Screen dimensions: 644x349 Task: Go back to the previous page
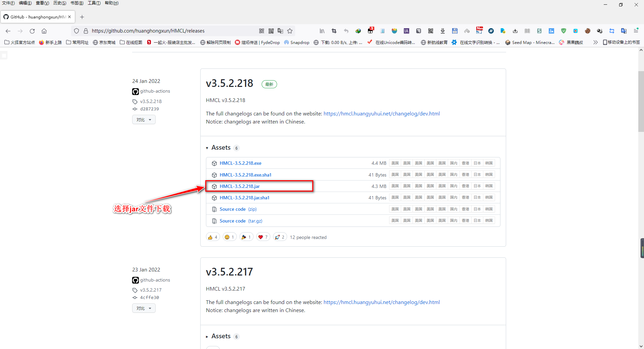[x=8, y=31]
